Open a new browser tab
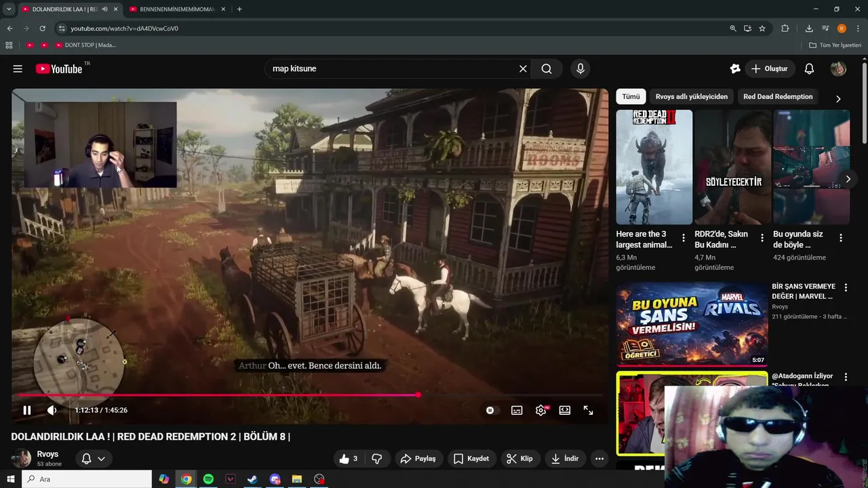 pos(239,9)
